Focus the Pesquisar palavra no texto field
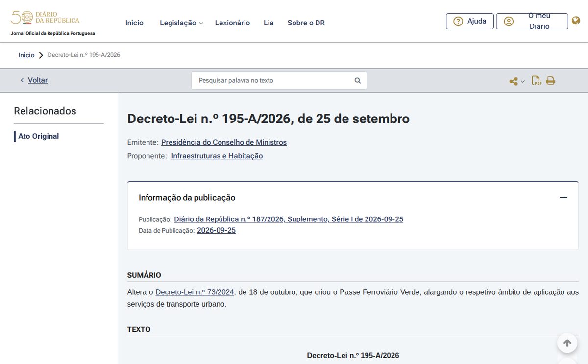Viewport: 588px width, 364px height. pyautogui.click(x=279, y=80)
